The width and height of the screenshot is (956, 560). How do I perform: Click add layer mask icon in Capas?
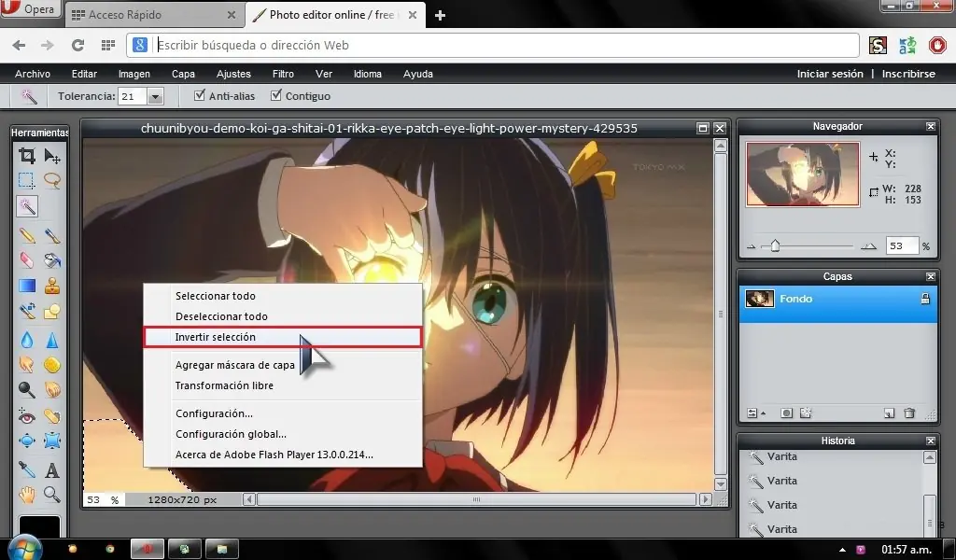pos(786,413)
